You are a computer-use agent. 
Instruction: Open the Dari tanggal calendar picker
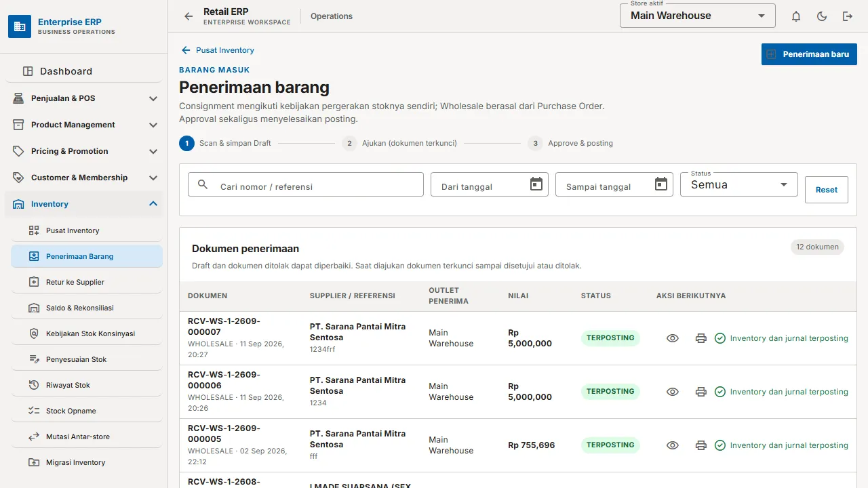(x=536, y=184)
